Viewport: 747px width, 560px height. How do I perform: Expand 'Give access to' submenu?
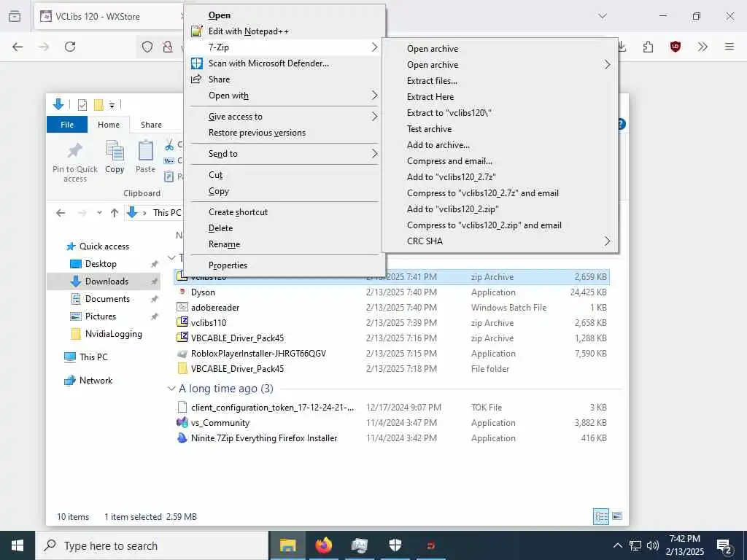[x=285, y=117]
